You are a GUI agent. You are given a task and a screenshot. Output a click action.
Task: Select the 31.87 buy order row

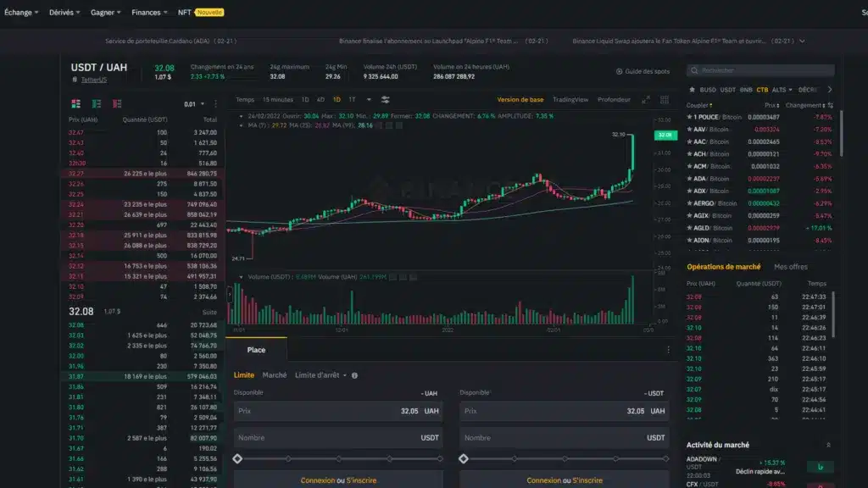(x=142, y=376)
